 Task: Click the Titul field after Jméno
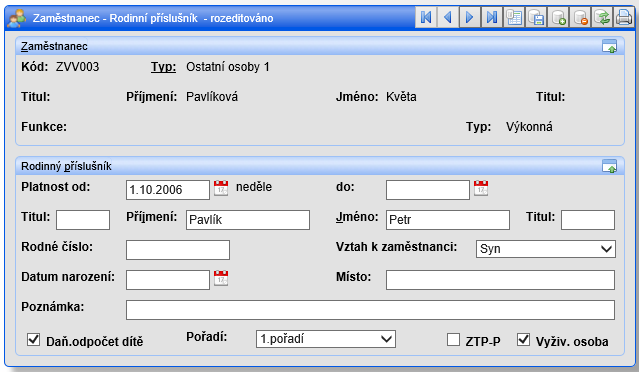point(588,220)
